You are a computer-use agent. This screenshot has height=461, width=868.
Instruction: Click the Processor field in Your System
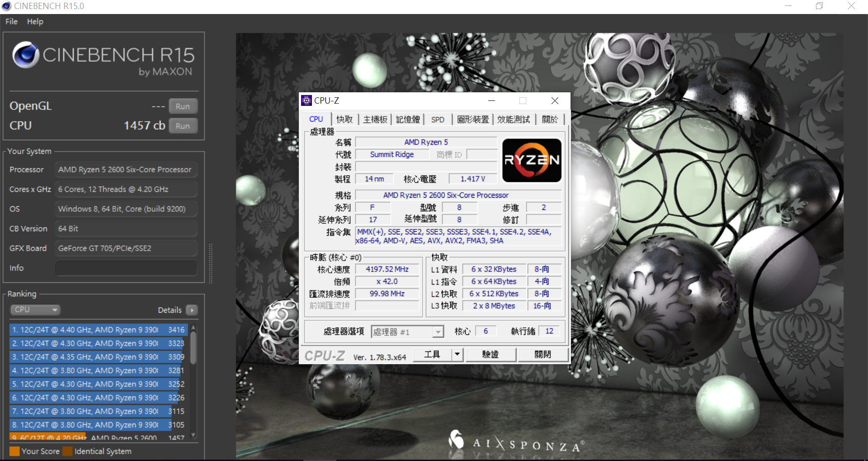click(126, 170)
